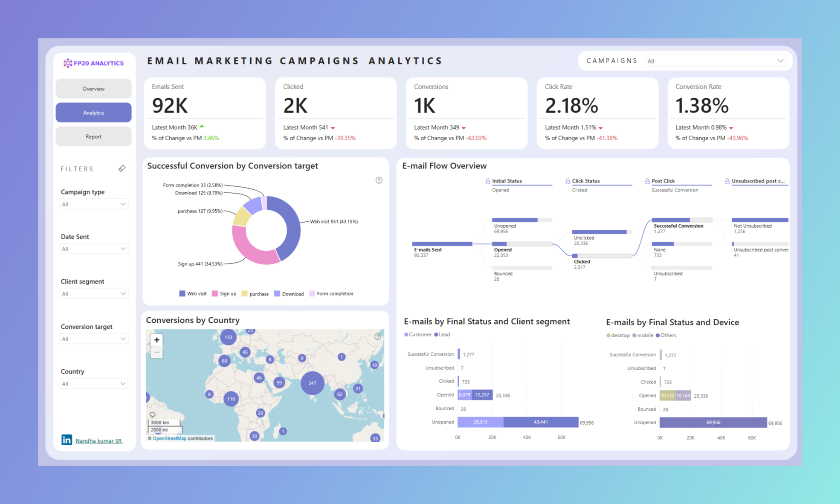
Task: Switch to the Overview page
Action: [93, 89]
